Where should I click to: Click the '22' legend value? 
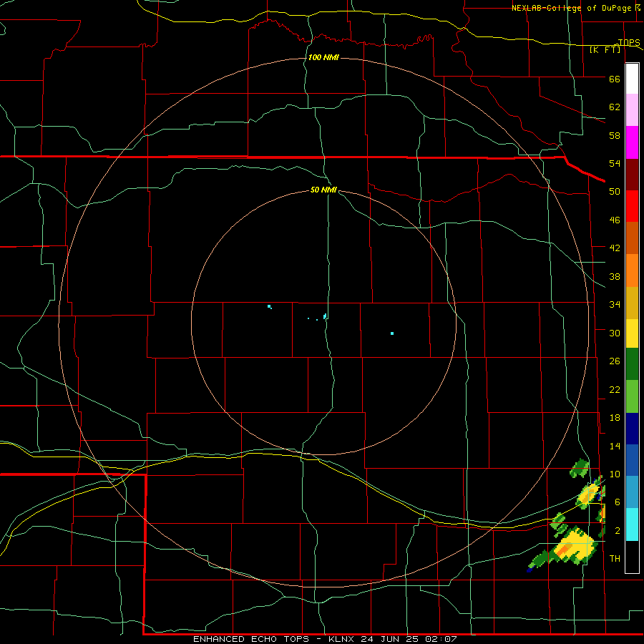click(x=615, y=390)
